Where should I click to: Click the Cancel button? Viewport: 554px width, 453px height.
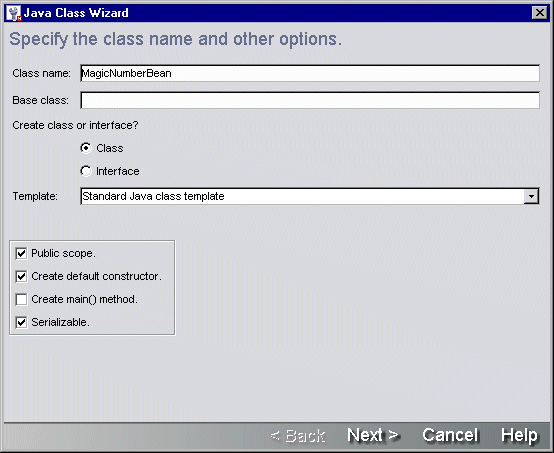click(x=450, y=435)
